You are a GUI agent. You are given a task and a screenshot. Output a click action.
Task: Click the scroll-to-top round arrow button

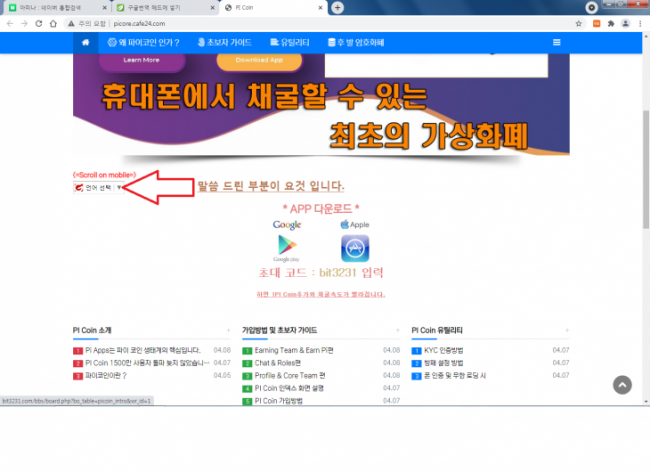click(622, 385)
